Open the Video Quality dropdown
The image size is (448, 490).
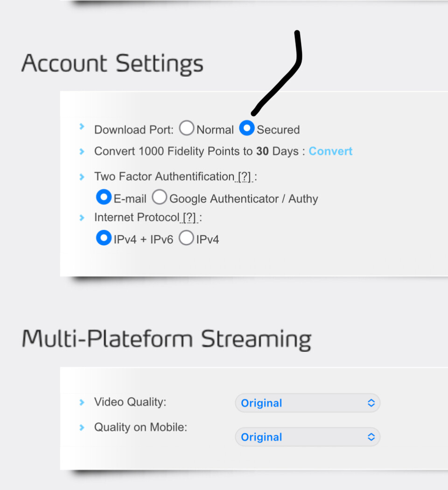[308, 403]
